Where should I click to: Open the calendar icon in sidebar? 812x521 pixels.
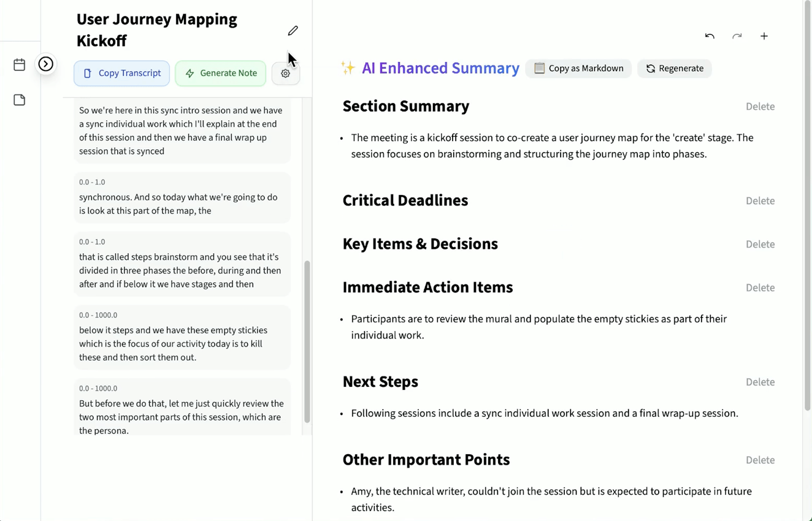[x=20, y=64]
